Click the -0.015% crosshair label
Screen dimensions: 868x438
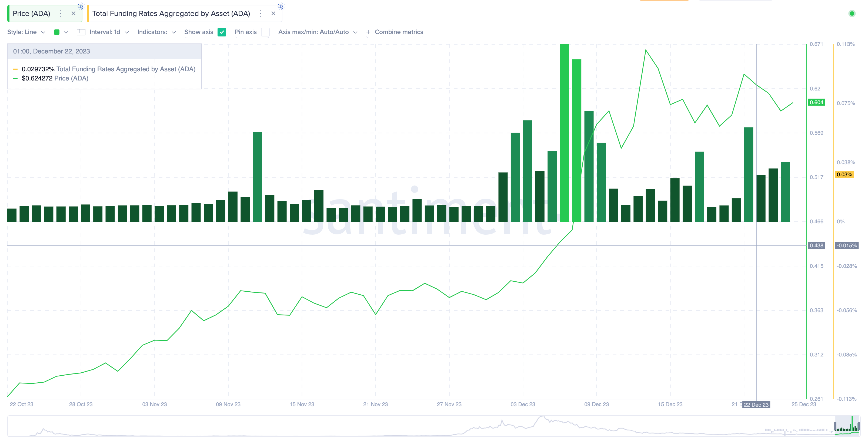(847, 245)
